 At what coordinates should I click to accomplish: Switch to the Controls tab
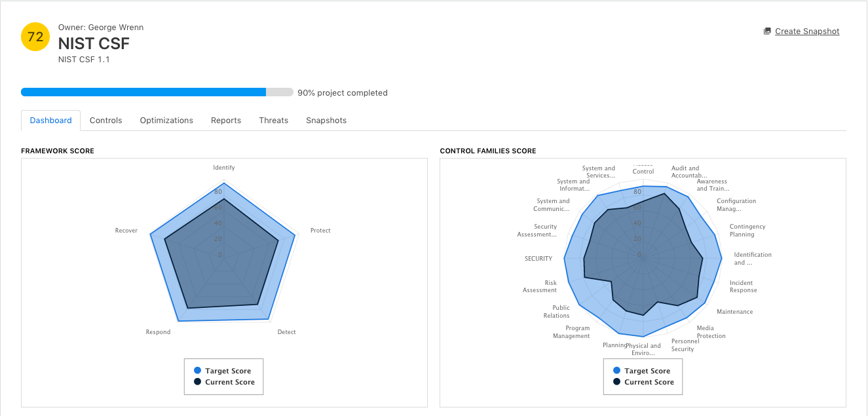coord(105,120)
